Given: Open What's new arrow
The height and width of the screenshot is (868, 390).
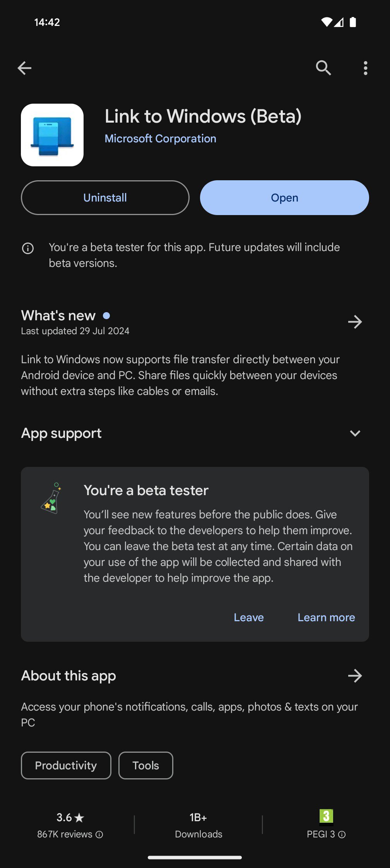Looking at the screenshot, I should coord(355,322).
